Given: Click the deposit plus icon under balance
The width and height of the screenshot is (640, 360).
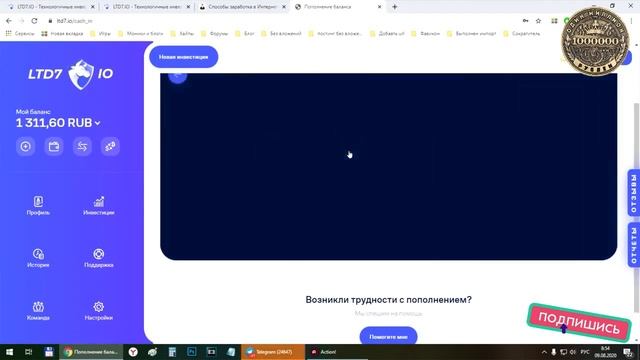Looking at the screenshot, I should (x=25, y=146).
